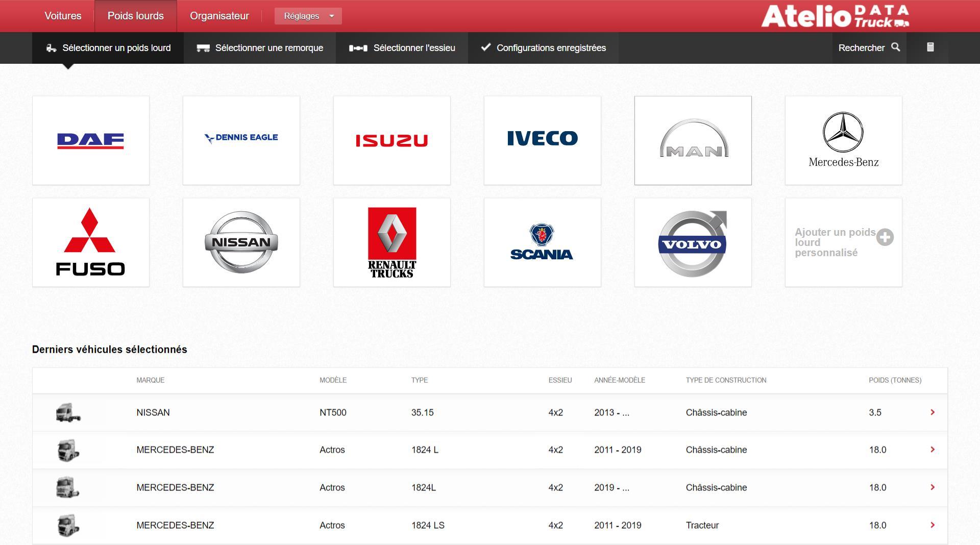
Task: Open the Actros 1824L 2019 row arrow
Action: [933, 487]
